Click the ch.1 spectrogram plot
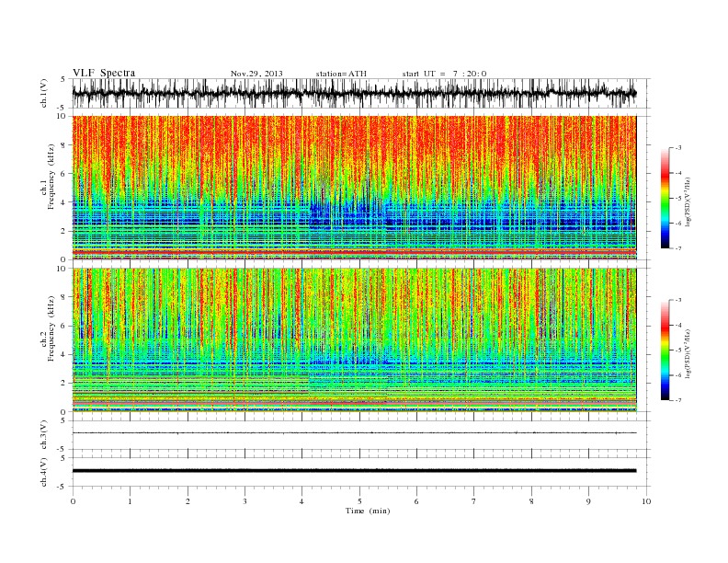728x563 pixels. tap(354, 188)
